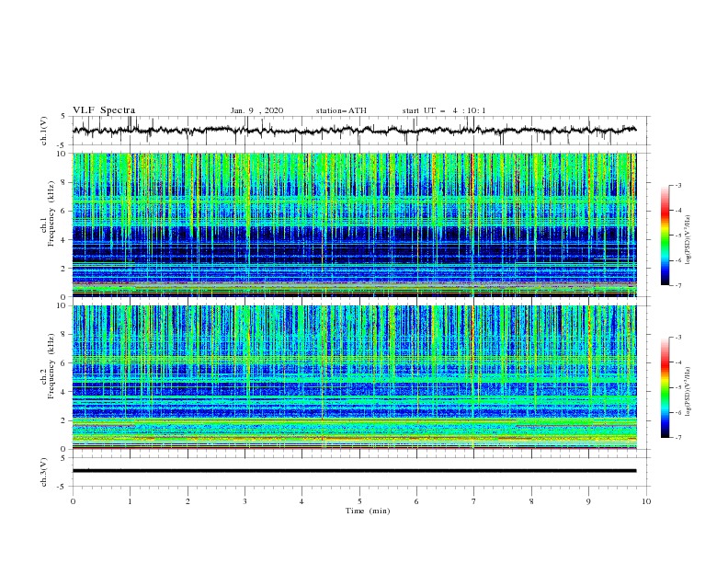Click the 'VLF Spectra' title text
The height and width of the screenshot is (563, 728).
coord(104,110)
